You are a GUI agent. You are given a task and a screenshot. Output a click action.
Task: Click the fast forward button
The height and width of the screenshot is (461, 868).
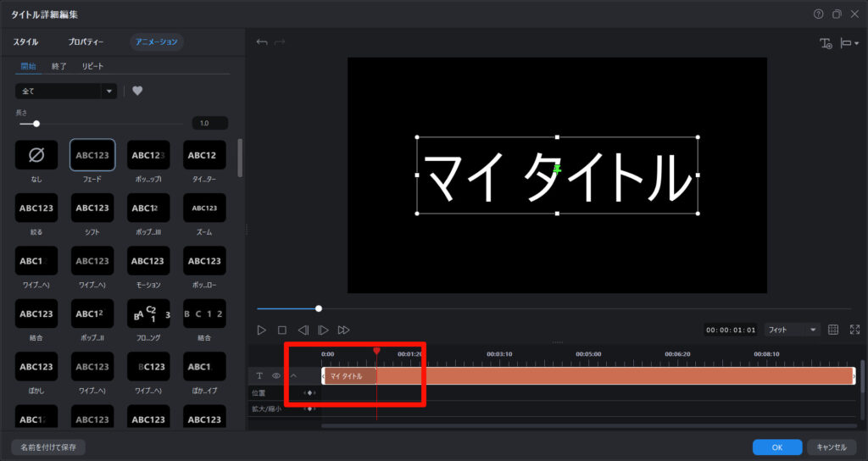343,330
